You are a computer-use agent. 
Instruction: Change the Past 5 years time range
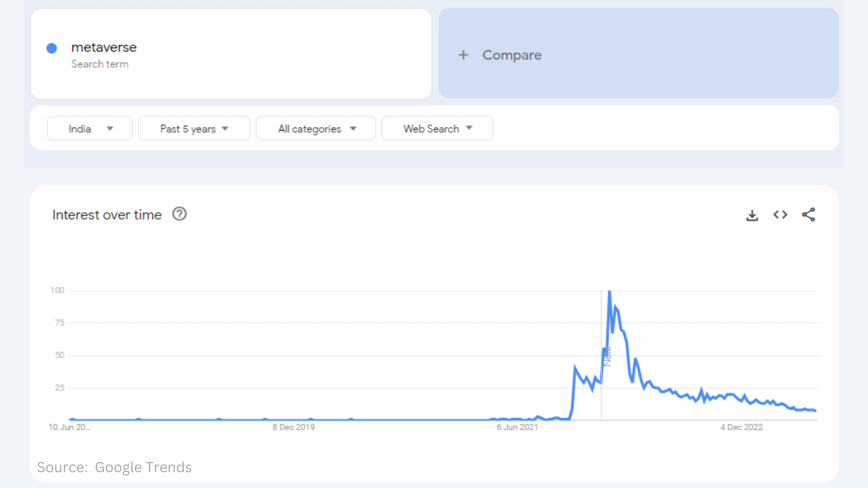[x=194, y=128]
